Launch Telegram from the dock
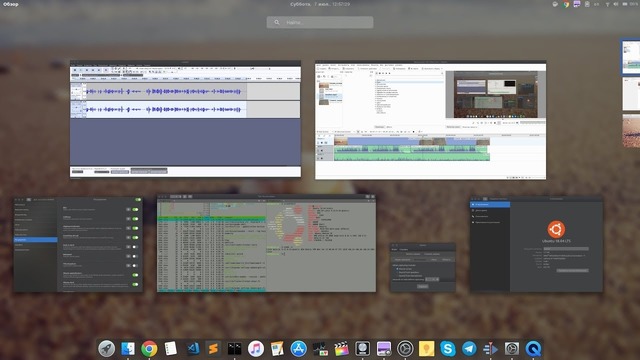This screenshot has width=640, height=360. (469, 349)
